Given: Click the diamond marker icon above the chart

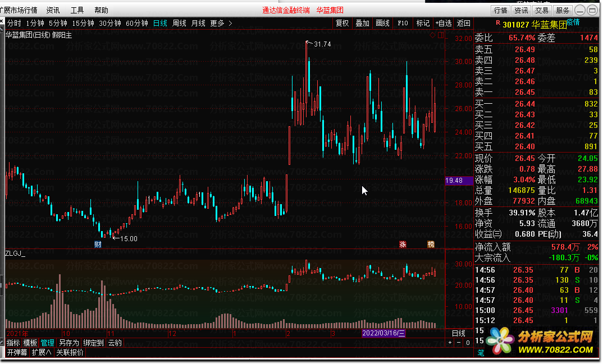Looking at the screenshot, I should (433, 35).
